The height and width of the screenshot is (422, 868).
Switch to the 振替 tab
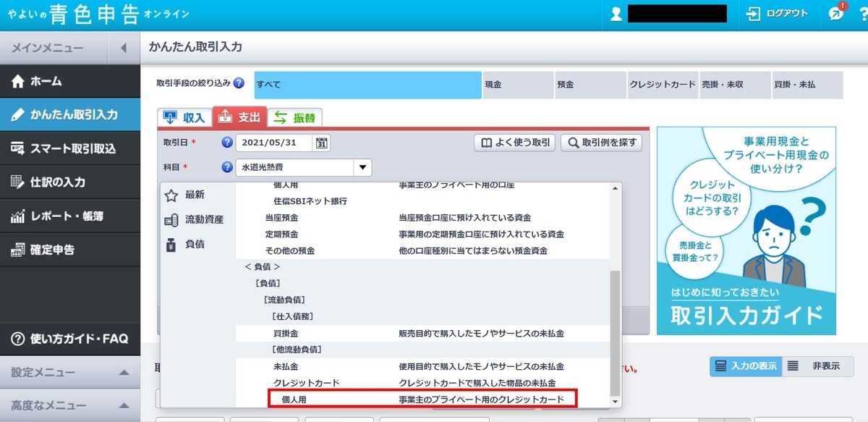point(295,116)
